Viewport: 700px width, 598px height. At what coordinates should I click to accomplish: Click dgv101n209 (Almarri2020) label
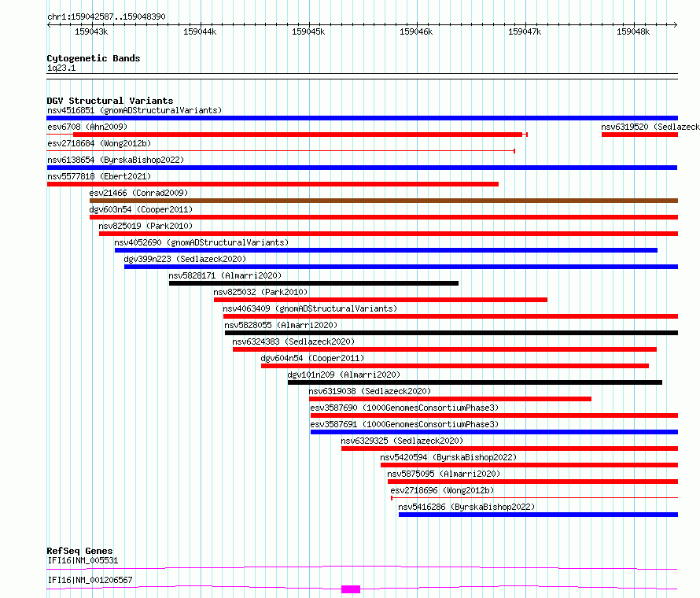click(344, 375)
